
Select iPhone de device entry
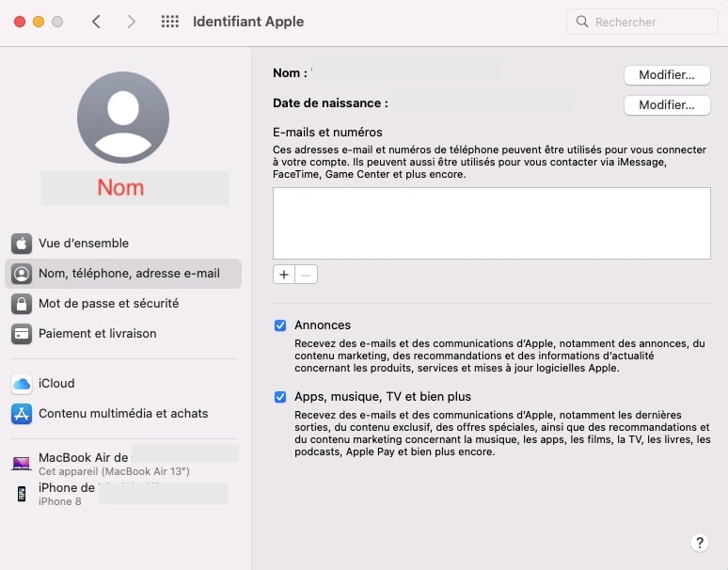pyautogui.click(x=123, y=494)
